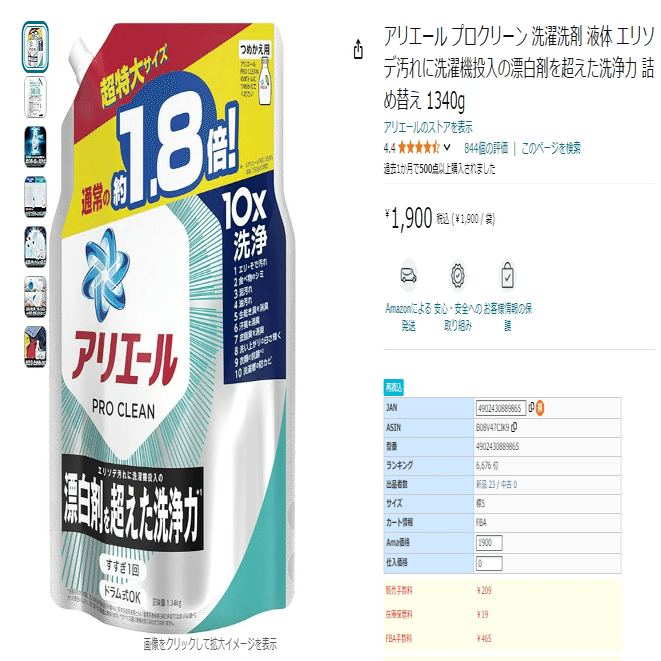Expand the 4.4 star rating dropdown chevron
The height and width of the screenshot is (661, 661).
pos(447,148)
